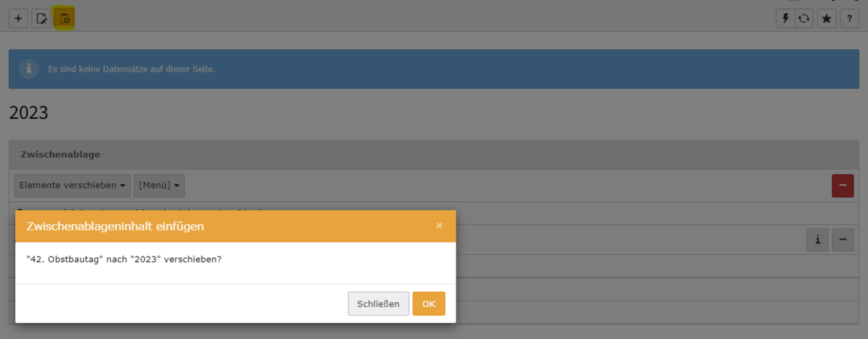Click the star bookmark icon

[827, 19]
